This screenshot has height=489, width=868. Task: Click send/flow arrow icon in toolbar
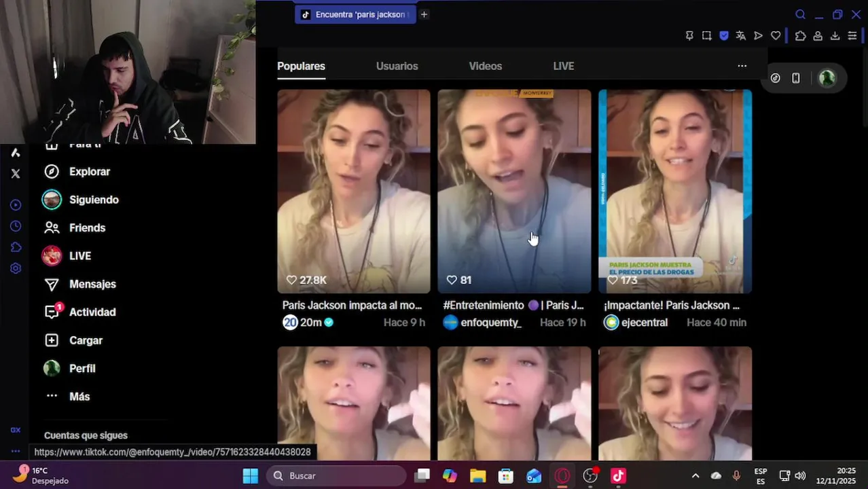click(x=758, y=36)
